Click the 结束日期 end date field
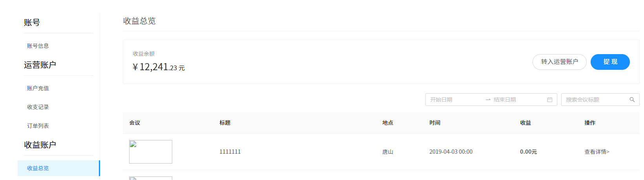Image resolution: width=644 pixels, height=180 pixels. tap(518, 100)
